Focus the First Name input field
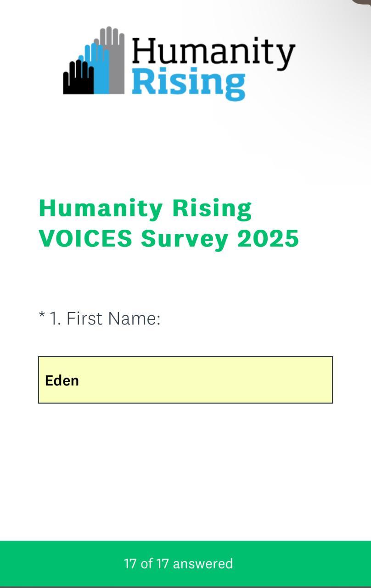 click(185, 380)
